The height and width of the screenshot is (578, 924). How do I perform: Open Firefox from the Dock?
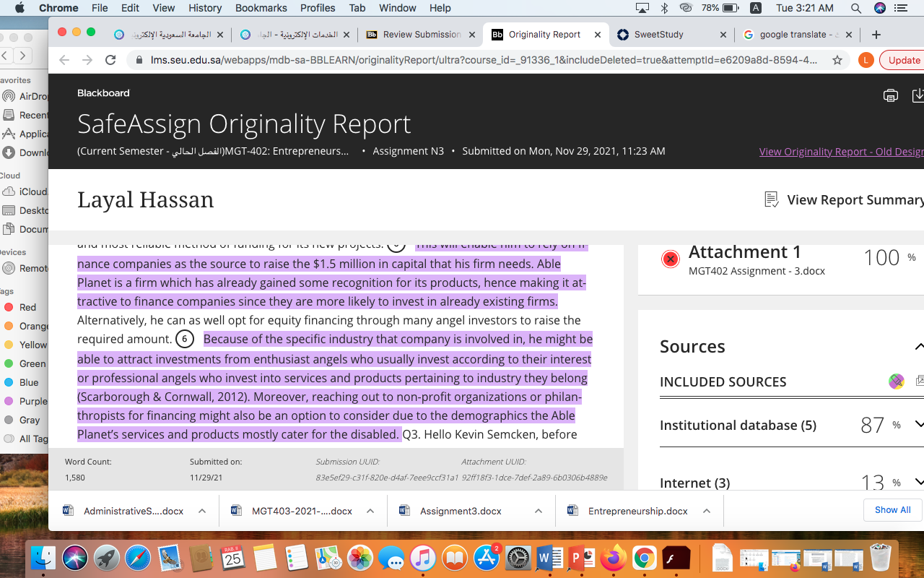[614, 557]
